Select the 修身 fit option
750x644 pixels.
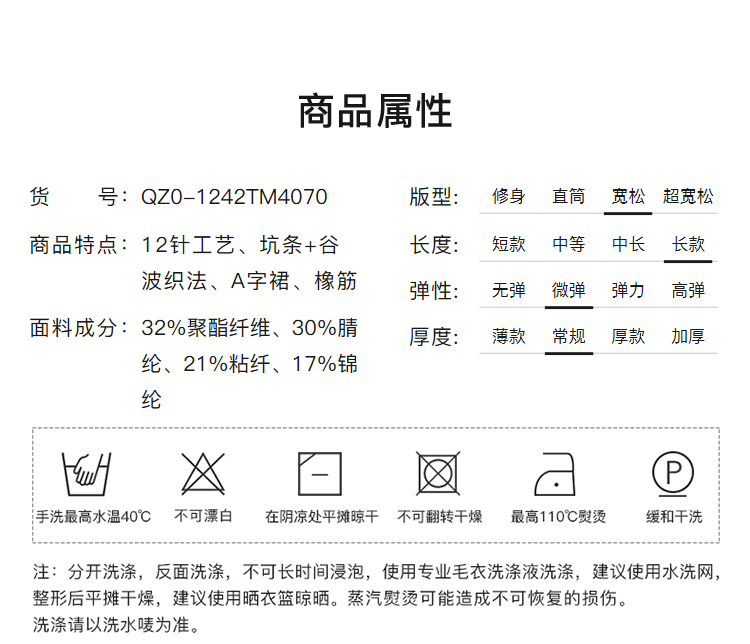(x=508, y=196)
